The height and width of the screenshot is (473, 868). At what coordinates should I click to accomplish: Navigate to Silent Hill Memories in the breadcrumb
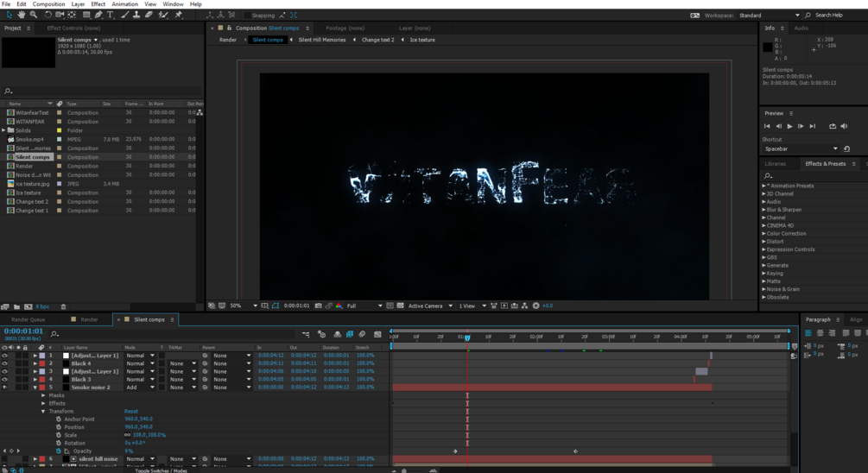(321, 40)
